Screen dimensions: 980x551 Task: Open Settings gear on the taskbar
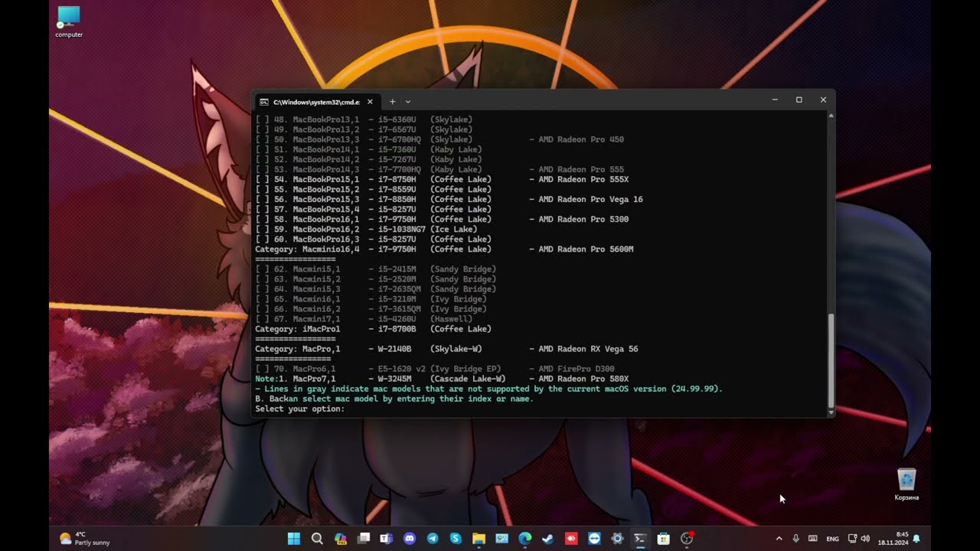617,539
